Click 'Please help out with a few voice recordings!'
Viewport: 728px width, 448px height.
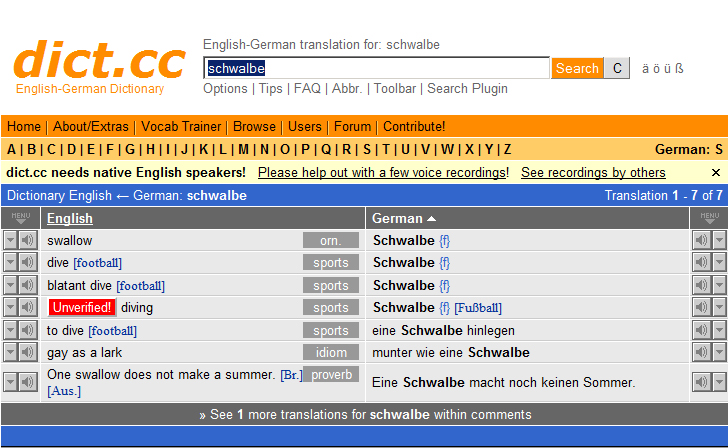click(384, 172)
